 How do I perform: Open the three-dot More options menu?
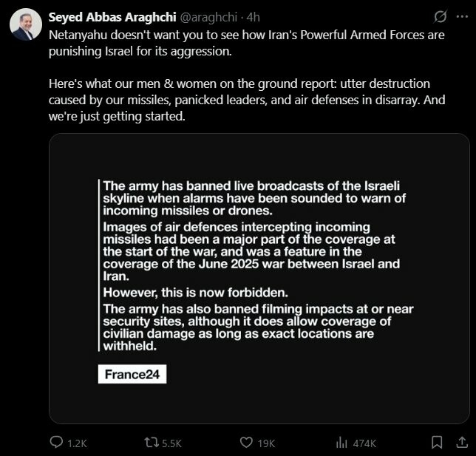(x=461, y=16)
